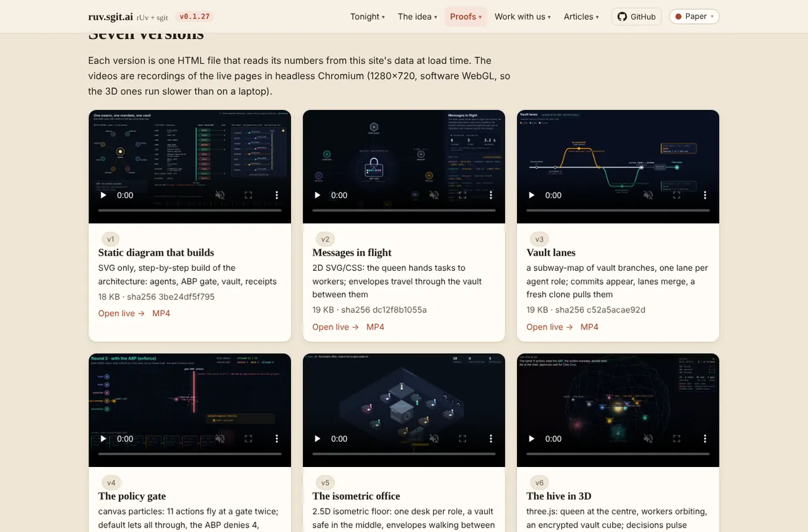Download MP4 for Static diagram that builds
This screenshot has height=532, width=808.
click(x=161, y=313)
